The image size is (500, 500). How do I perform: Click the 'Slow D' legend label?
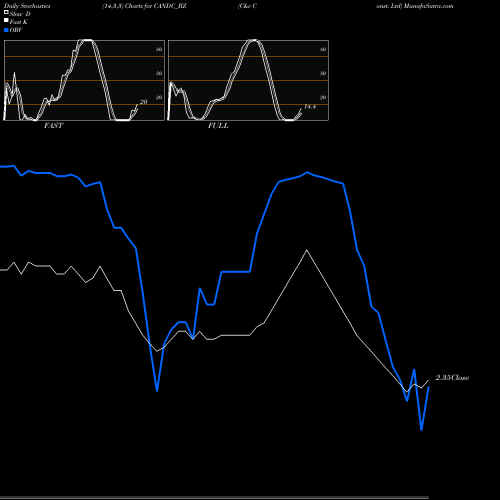[x=20, y=14]
